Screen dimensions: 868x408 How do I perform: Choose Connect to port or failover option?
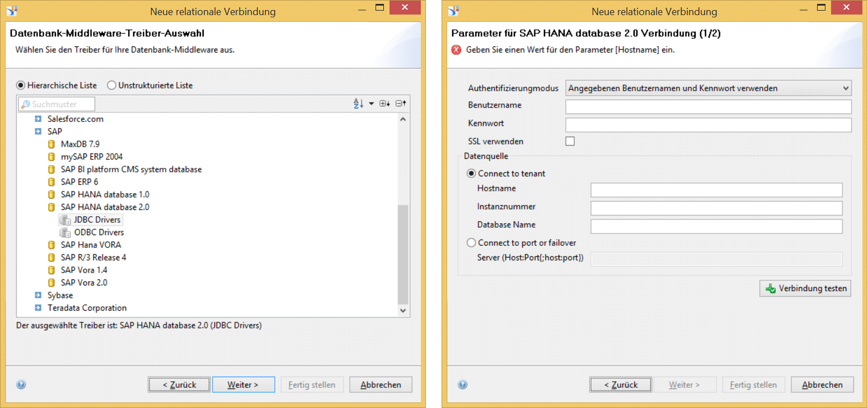pos(472,243)
